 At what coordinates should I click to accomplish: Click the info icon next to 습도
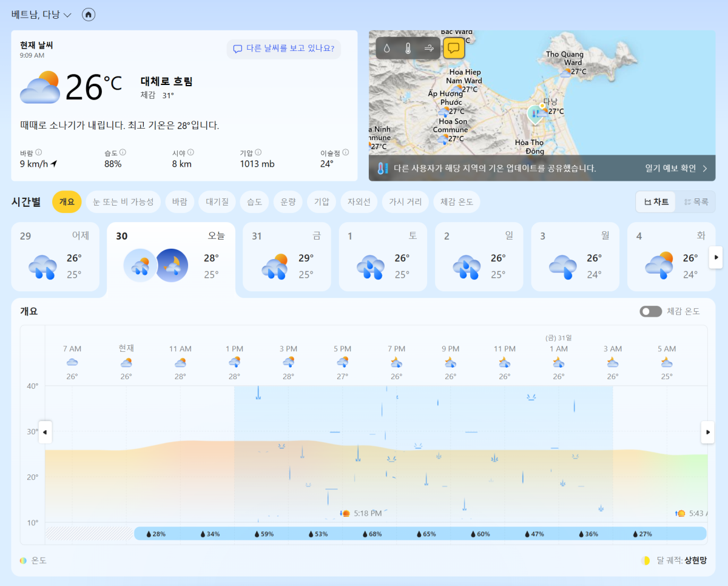click(x=123, y=153)
